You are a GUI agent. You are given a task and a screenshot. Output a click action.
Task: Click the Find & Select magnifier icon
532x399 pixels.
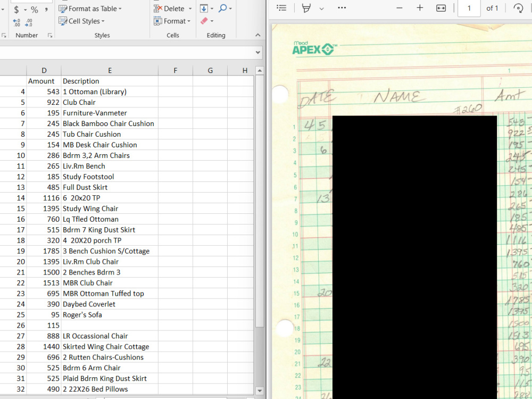[x=222, y=8]
